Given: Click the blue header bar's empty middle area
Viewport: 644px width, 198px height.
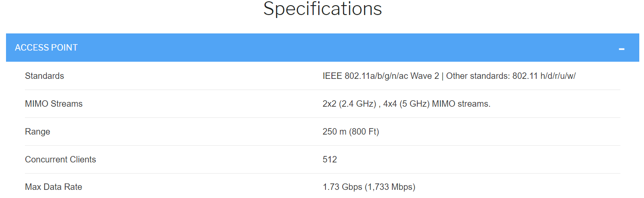Looking at the screenshot, I should point(322,48).
